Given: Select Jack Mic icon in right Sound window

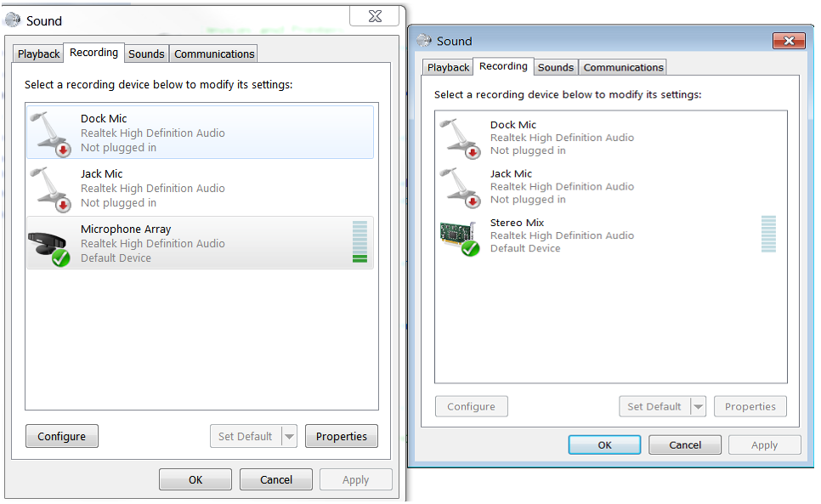Looking at the screenshot, I should (461, 188).
